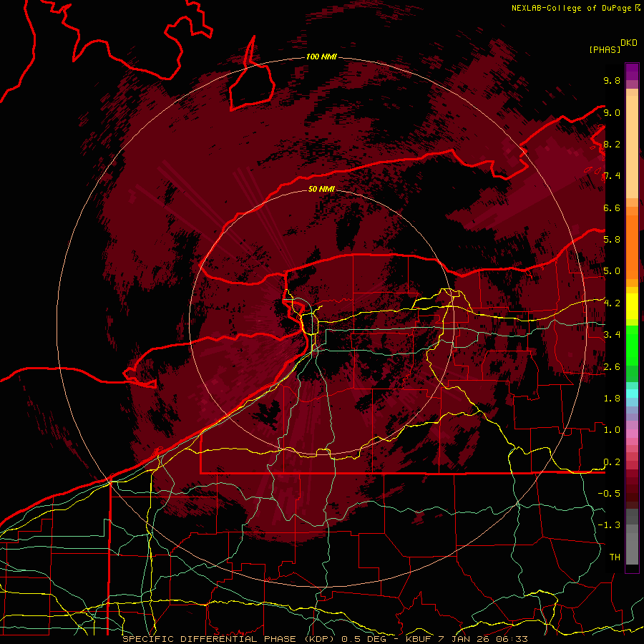Click the -1.3 value on color scale
The height and width of the screenshot is (644, 644).
click(x=609, y=525)
